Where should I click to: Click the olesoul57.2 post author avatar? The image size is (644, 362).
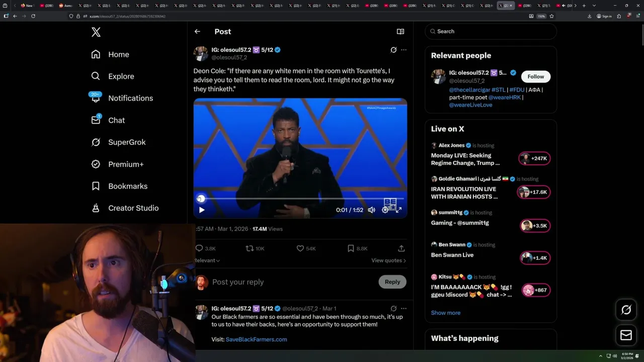[x=201, y=53]
